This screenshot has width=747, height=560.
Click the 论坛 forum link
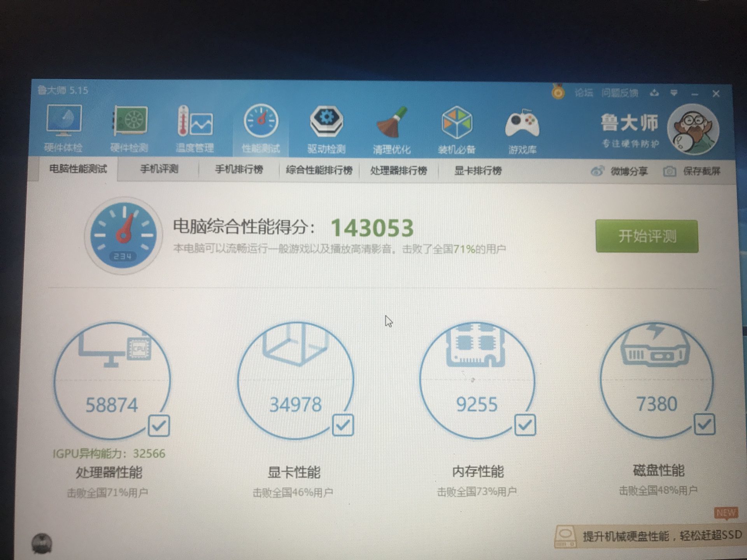pos(584,93)
